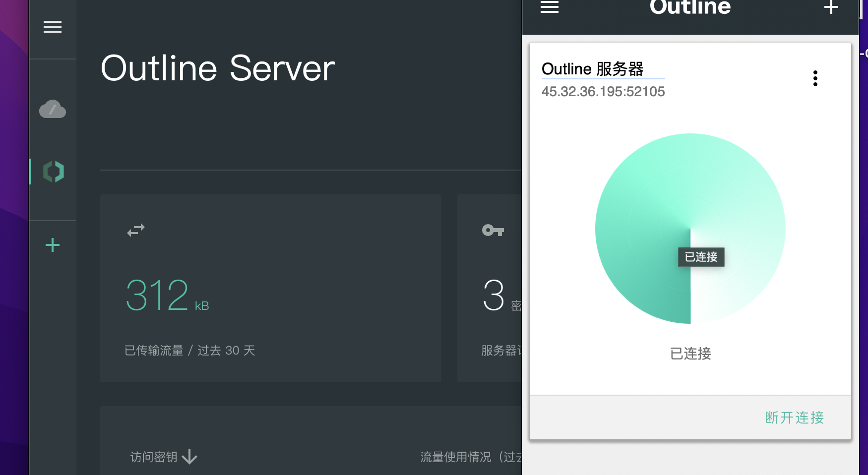The image size is (868, 475).
Task: Click the plus icon to add a new server
Action: (52, 245)
